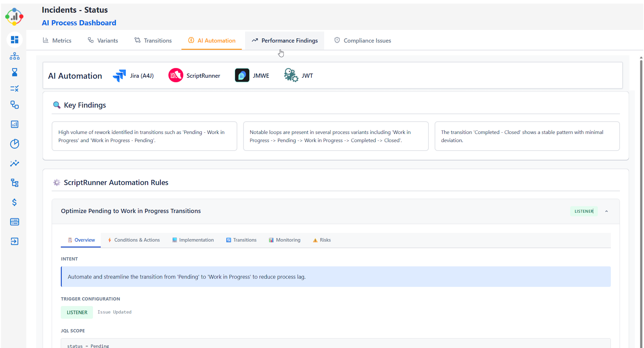Expand the ScriptRunner Automation Rules gear section
This screenshot has height=348, width=644.
pos(57,182)
